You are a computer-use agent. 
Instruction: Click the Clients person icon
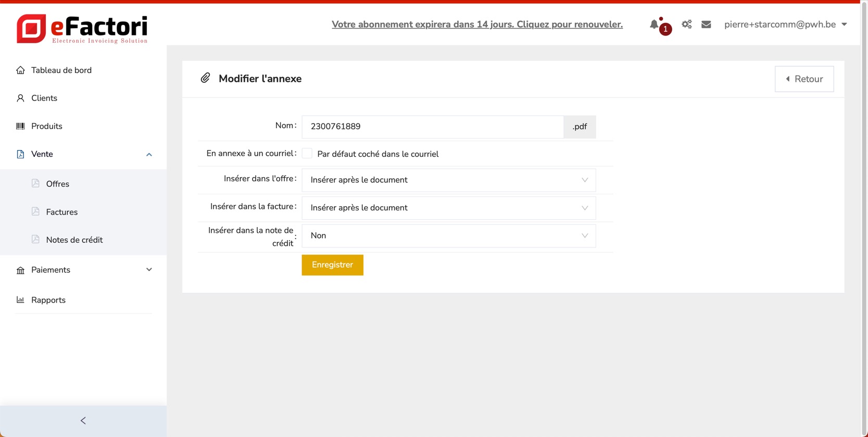pos(20,98)
